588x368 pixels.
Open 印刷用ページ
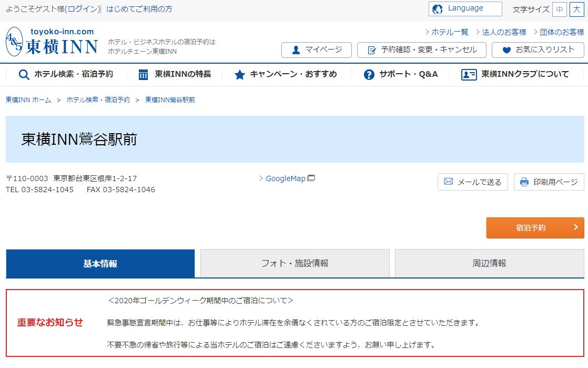pyautogui.click(x=549, y=182)
